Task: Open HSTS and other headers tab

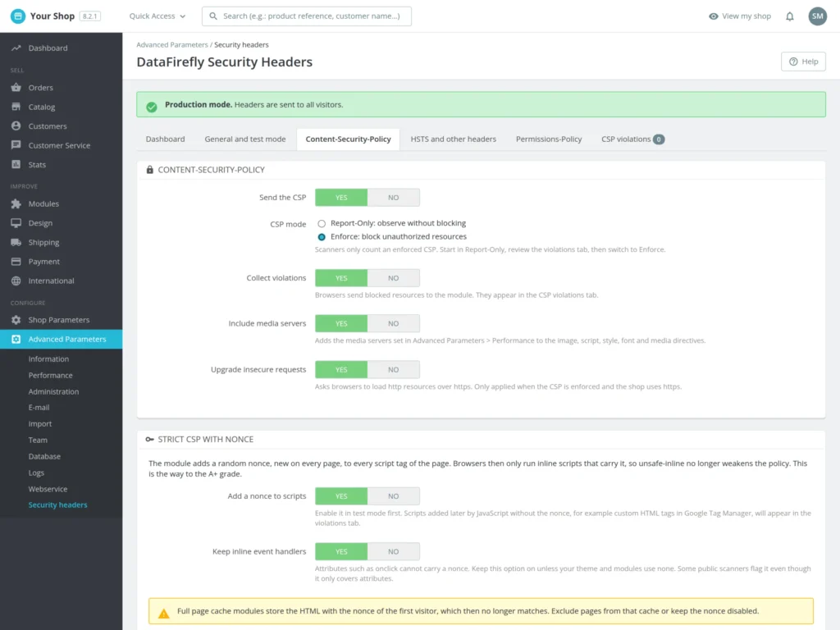Action: (453, 139)
